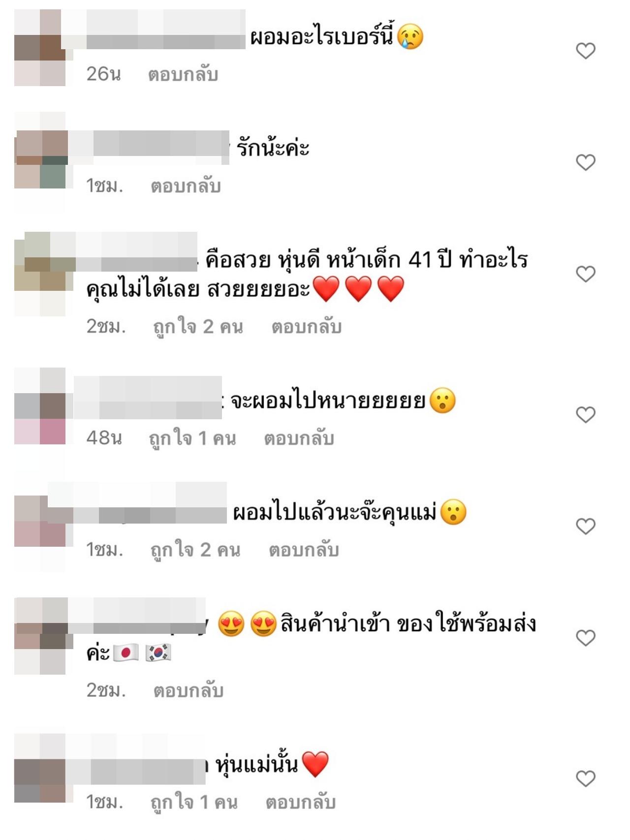View 'ถูกใจ 1 คน' under จะผอมไปหนาย comment
The height and width of the screenshot is (840, 630).
click(x=192, y=438)
